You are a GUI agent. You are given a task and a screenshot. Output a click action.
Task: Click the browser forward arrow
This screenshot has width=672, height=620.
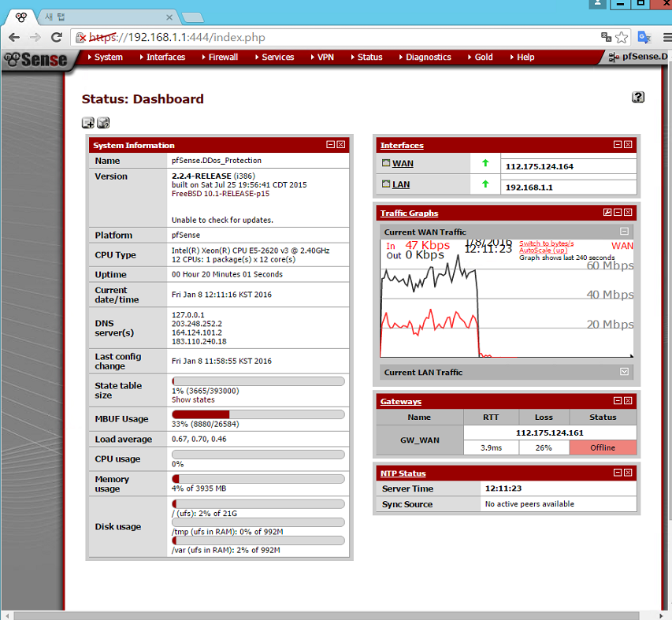35,37
